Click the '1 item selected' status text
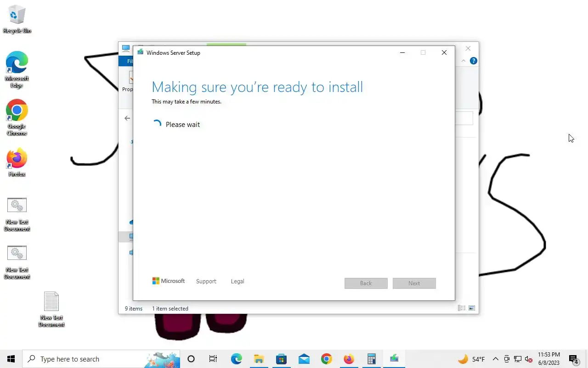 point(170,309)
